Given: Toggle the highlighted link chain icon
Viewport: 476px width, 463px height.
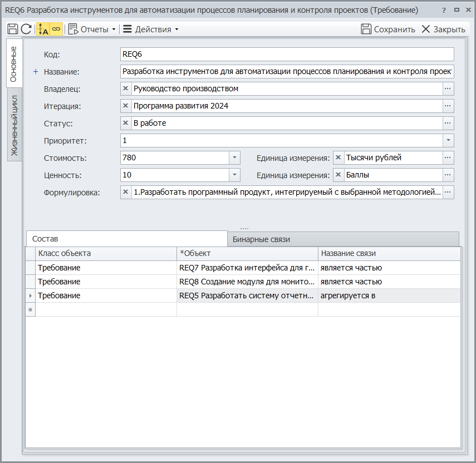Looking at the screenshot, I should [56, 29].
